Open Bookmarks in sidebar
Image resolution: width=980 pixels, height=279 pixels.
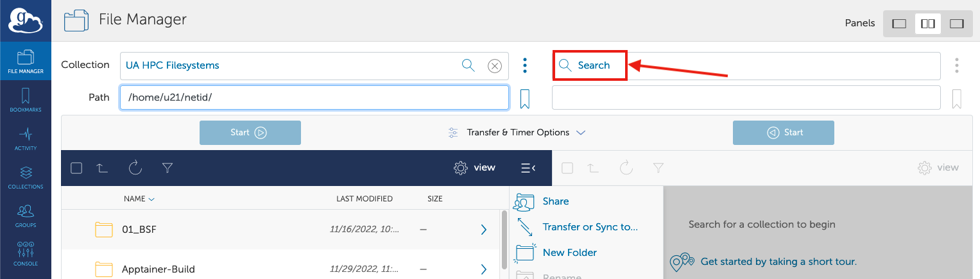coord(26,100)
